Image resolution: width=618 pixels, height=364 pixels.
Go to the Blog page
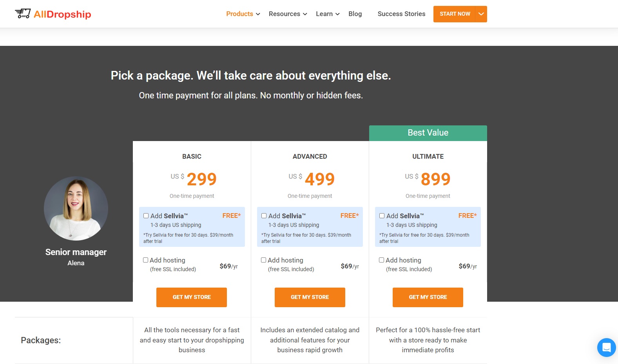point(355,14)
